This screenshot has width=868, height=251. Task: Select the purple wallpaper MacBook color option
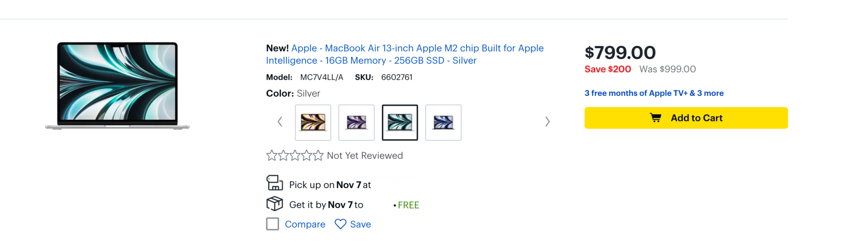[x=356, y=123]
